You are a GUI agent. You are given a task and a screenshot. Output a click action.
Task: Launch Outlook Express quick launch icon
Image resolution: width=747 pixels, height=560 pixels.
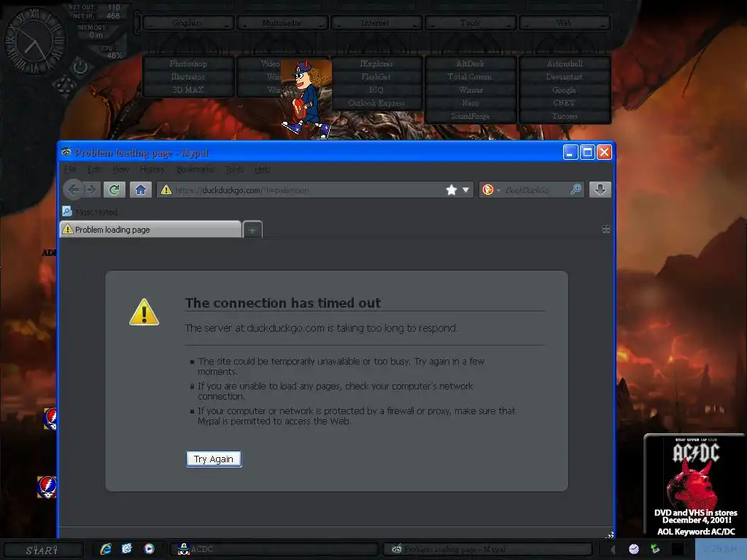pyautogui.click(x=127, y=549)
